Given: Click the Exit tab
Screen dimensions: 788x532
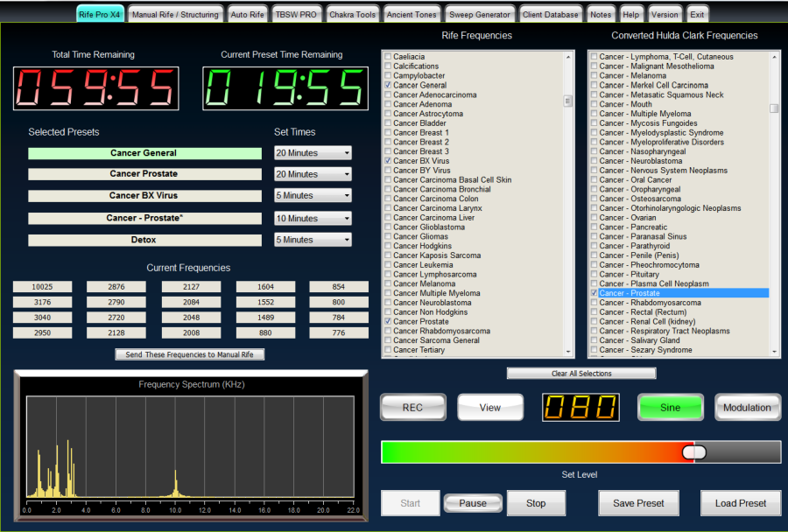Looking at the screenshot, I should 697,14.
